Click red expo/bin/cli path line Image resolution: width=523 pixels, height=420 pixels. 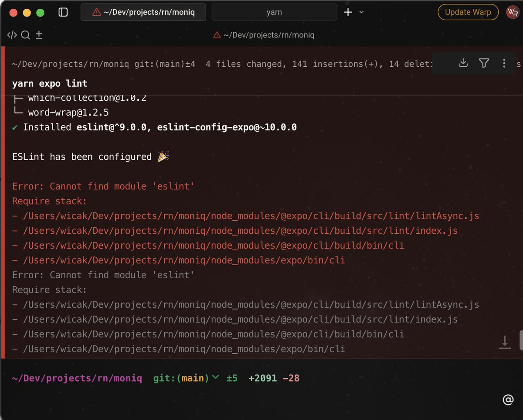point(179,260)
